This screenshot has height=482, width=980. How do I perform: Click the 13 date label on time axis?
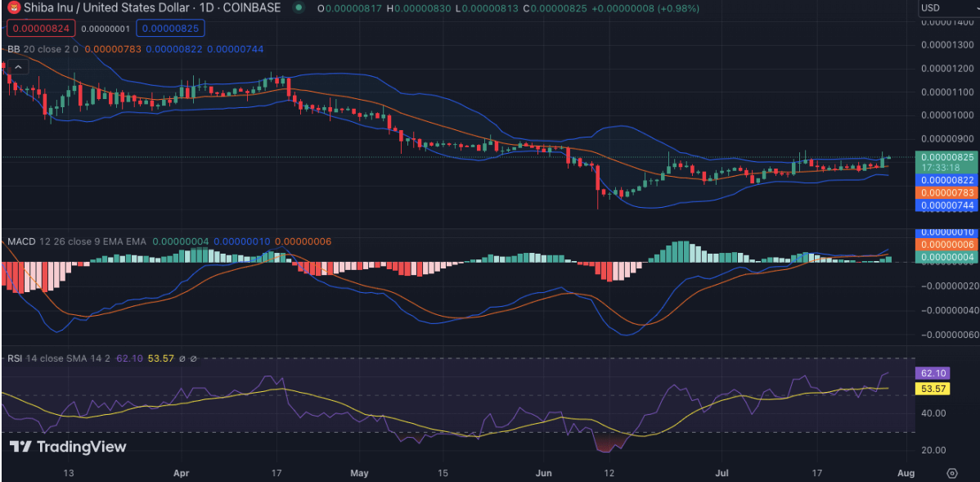point(68,473)
